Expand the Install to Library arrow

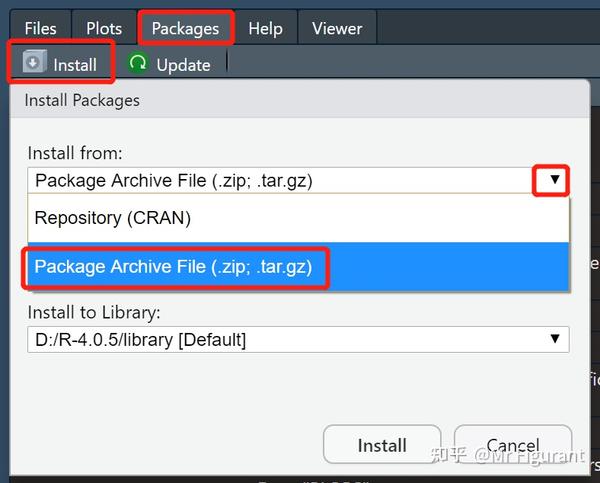[555, 338]
